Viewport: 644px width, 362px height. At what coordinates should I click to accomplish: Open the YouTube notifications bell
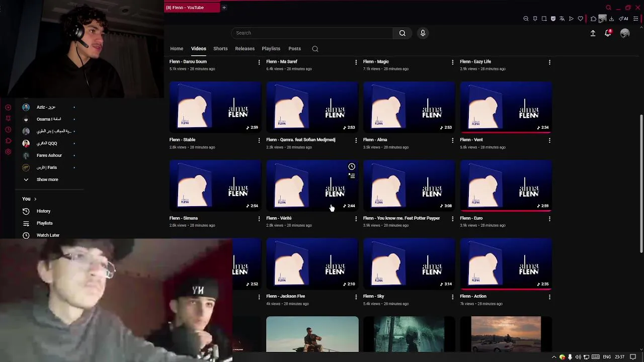click(608, 33)
